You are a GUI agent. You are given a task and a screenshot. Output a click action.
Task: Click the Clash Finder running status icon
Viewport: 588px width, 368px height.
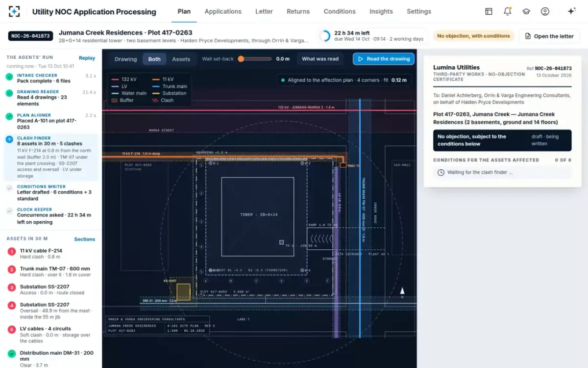point(9,140)
